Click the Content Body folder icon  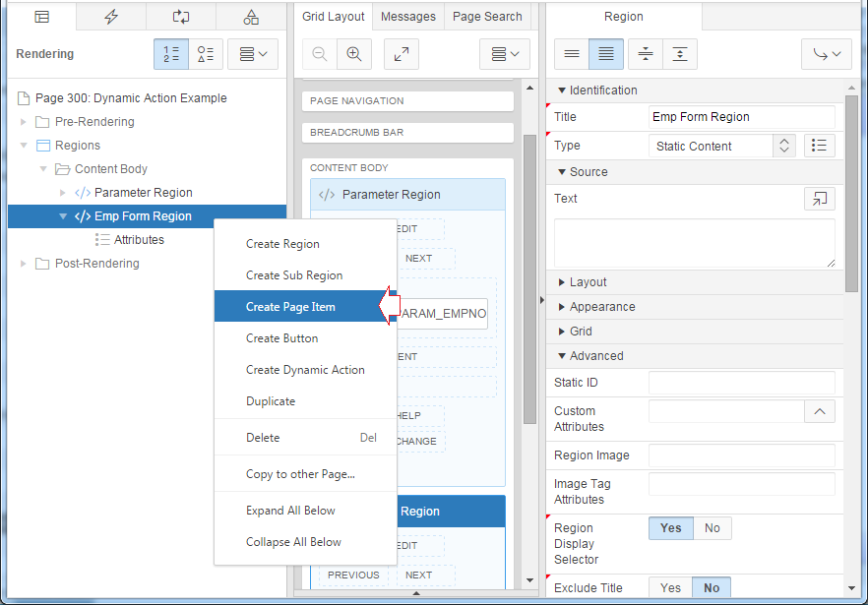click(63, 169)
